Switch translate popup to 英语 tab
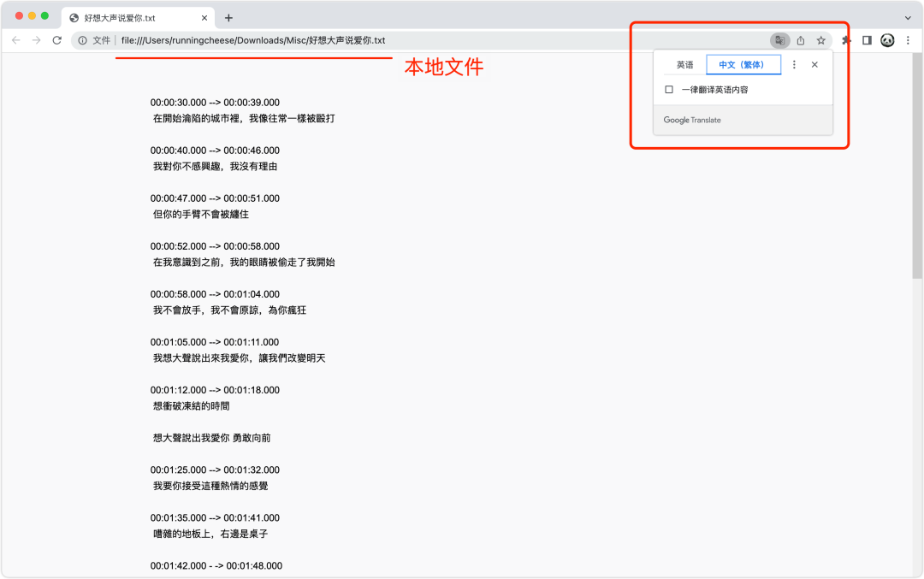 (684, 65)
